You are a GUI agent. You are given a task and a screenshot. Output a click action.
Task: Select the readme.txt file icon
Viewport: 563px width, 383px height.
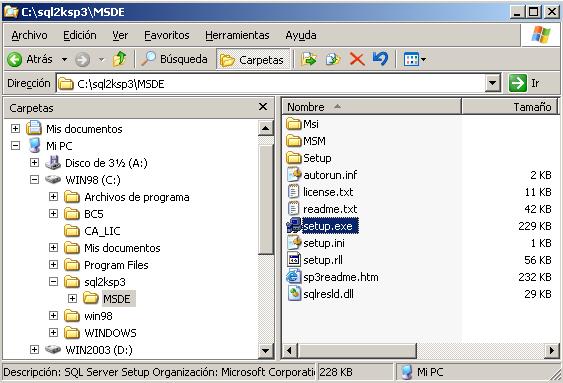[x=293, y=209]
